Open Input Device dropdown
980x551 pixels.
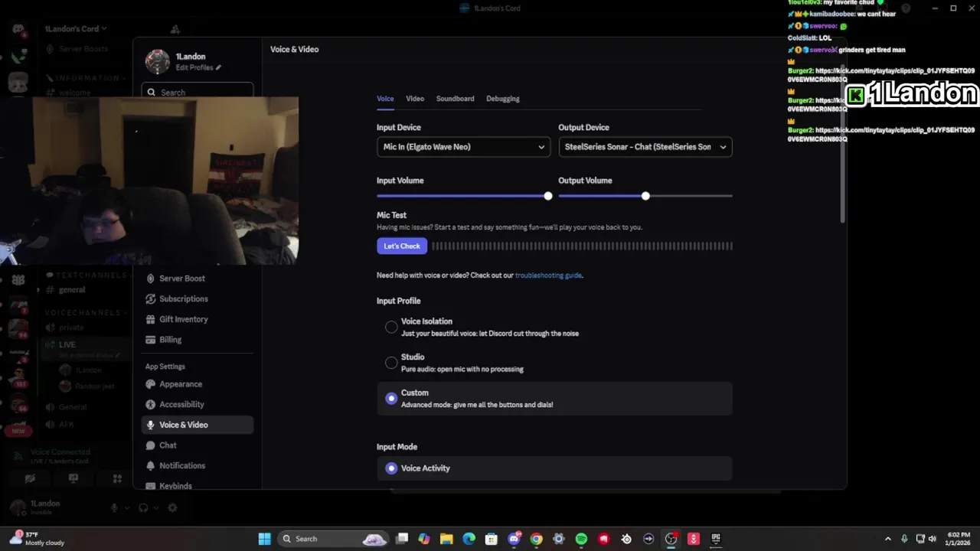coord(463,147)
